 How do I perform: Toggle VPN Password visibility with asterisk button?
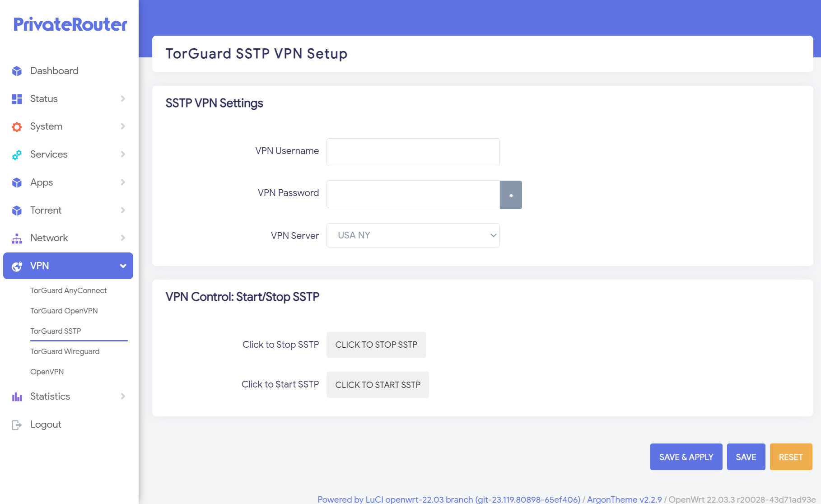click(511, 195)
